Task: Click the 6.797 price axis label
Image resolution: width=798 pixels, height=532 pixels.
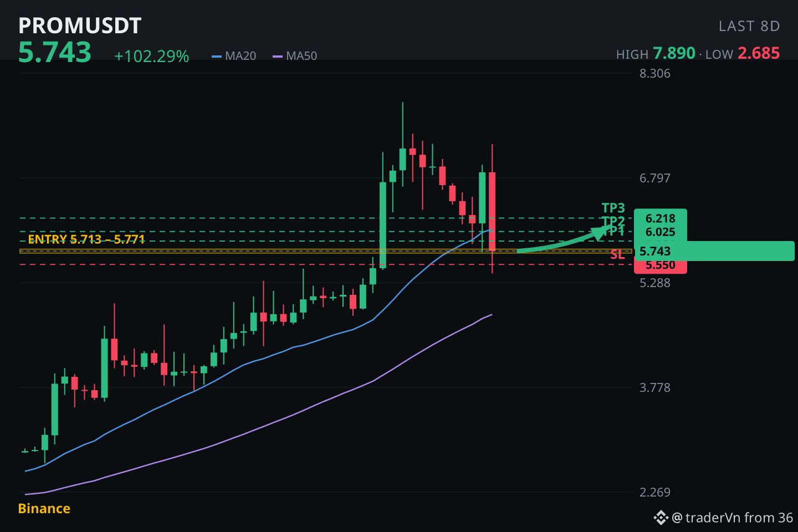Action: pos(655,178)
